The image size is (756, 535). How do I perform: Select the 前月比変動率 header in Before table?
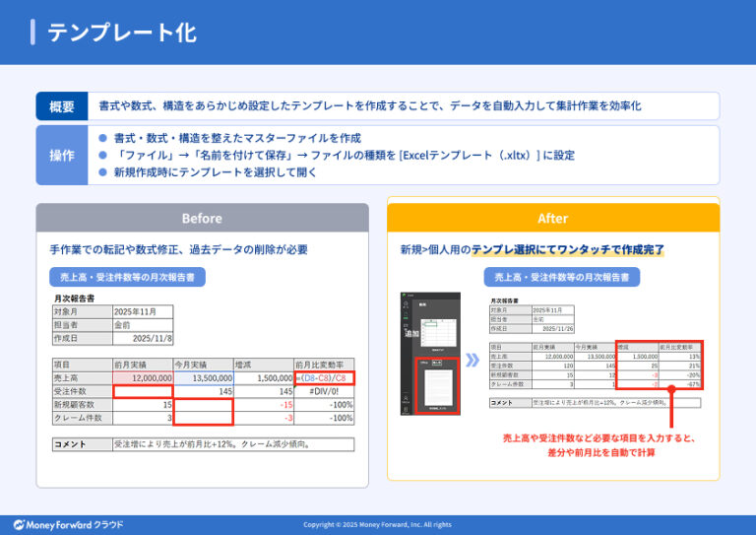tap(324, 365)
